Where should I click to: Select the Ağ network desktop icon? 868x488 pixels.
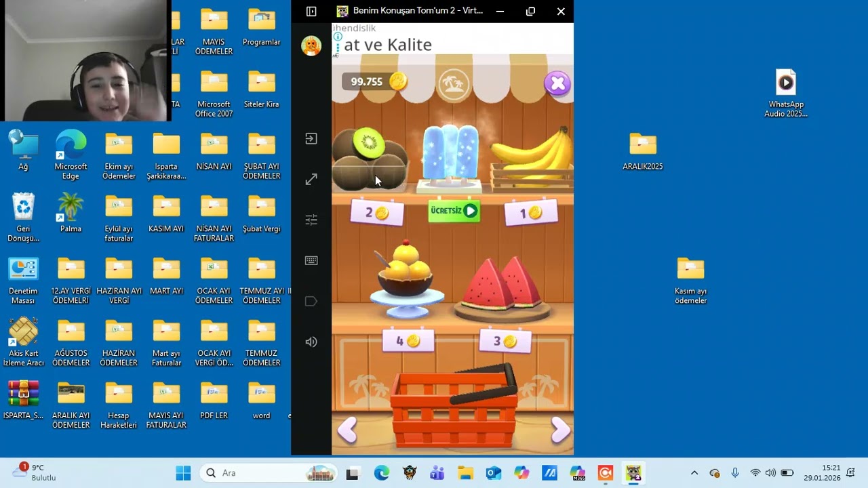click(x=24, y=150)
